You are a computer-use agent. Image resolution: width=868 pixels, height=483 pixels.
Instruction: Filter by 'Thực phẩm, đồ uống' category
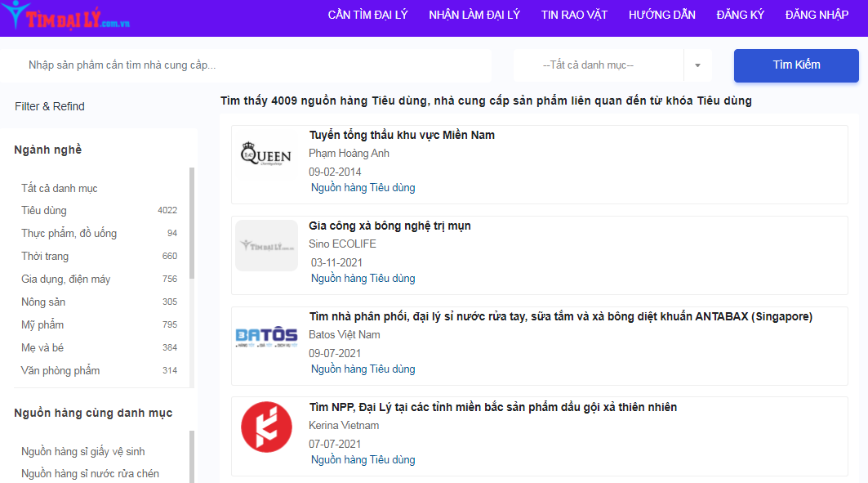coord(69,234)
